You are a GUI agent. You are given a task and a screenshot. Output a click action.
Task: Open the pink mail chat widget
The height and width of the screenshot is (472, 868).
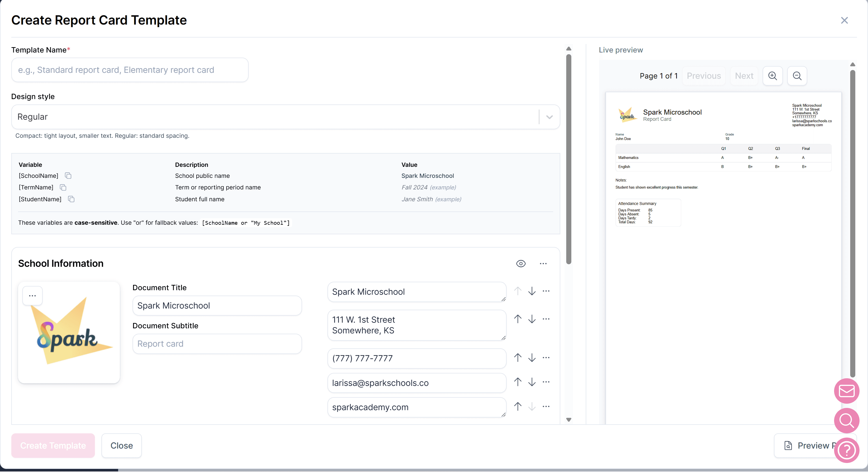click(847, 391)
